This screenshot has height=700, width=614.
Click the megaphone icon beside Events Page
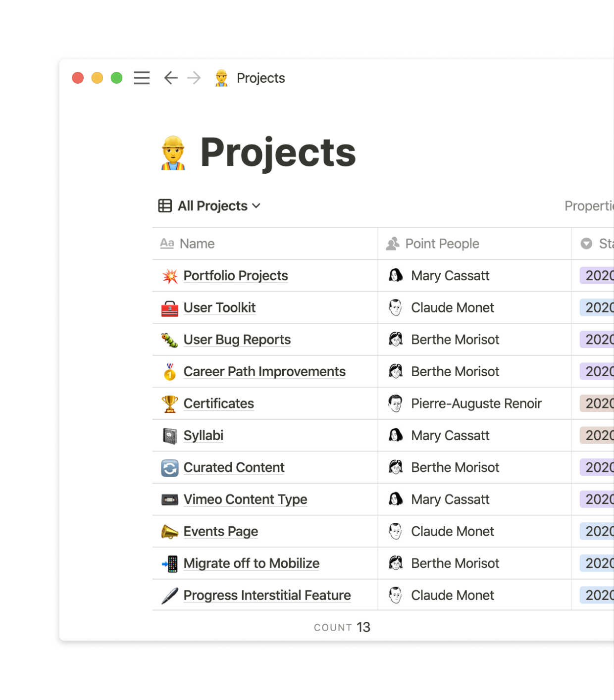(170, 531)
